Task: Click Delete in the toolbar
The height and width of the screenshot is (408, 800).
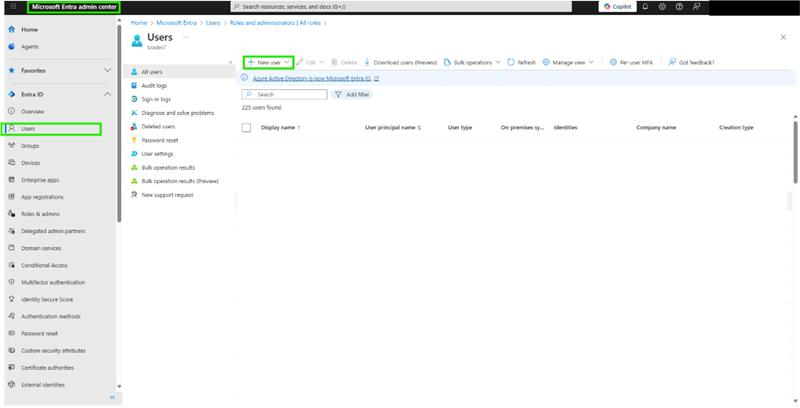Action: point(344,62)
